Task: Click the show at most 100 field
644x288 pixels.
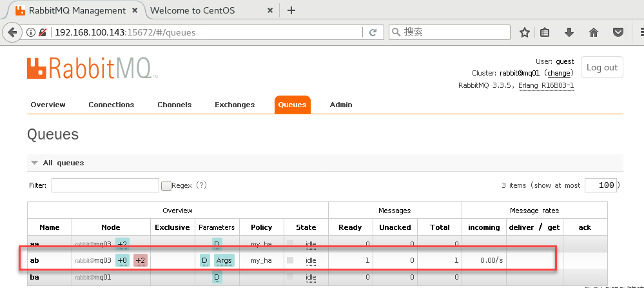Action: [600, 185]
